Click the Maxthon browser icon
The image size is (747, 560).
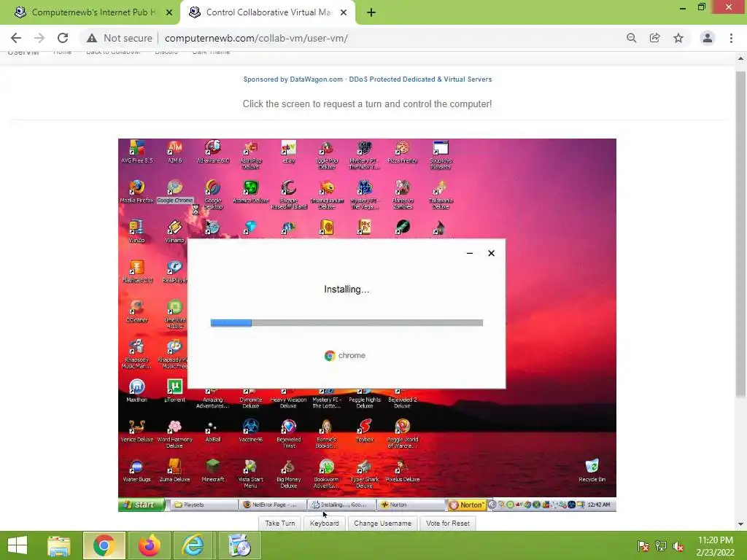click(136, 391)
